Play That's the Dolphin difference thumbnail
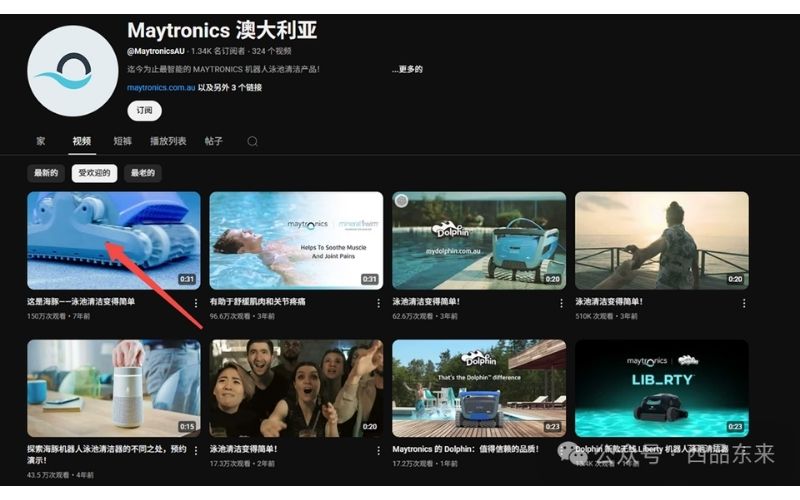Image resolution: width=800 pixels, height=500 pixels. [x=479, y=388]
